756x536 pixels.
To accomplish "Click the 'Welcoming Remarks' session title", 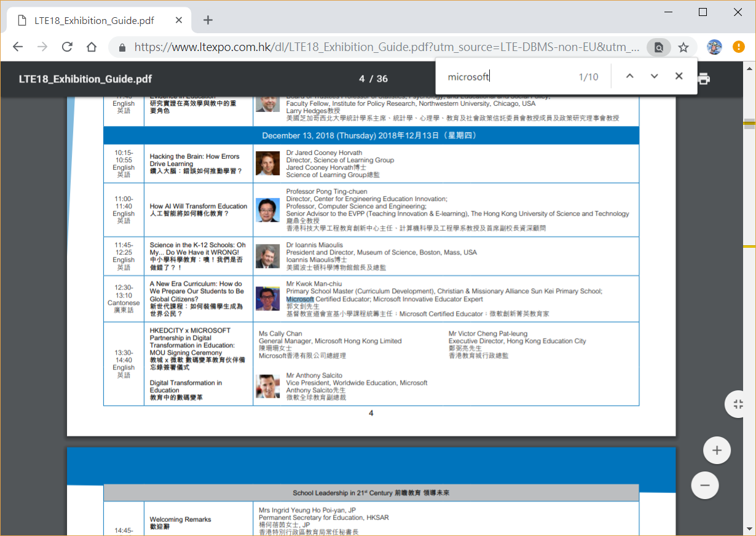I will point(180,519).
